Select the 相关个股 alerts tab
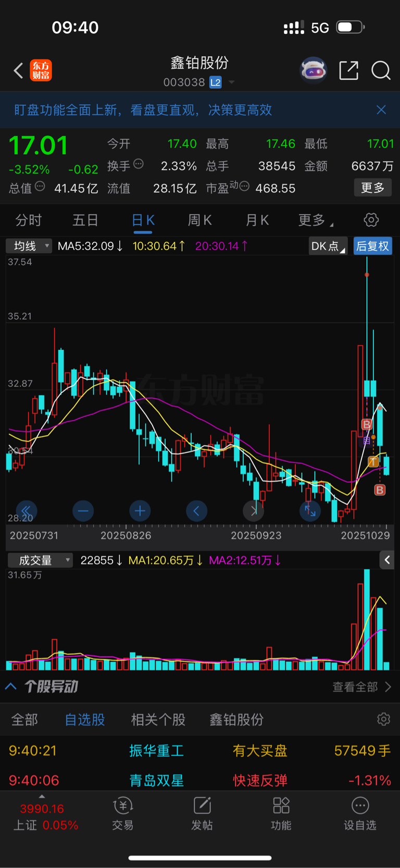The image size is (400, 868). (x=158, y=720)
